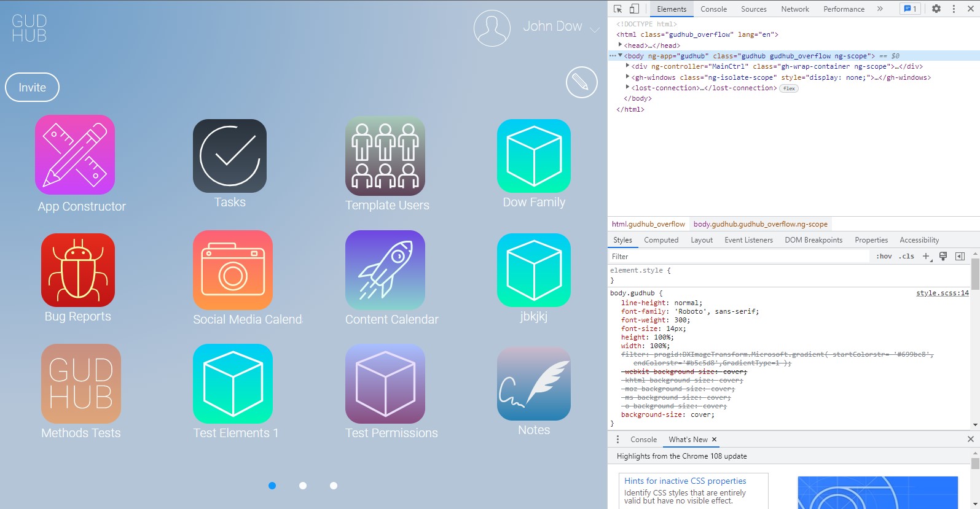Launch the Tasks checkmark app
Screen dimensions: 980x509
coord(230,156)
